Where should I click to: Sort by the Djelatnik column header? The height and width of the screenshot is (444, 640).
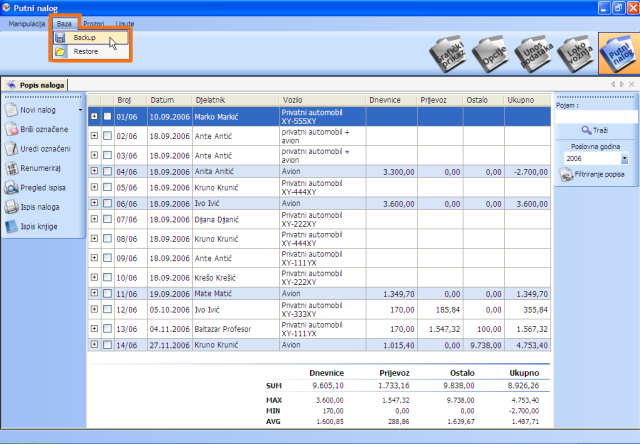[236, 100]
